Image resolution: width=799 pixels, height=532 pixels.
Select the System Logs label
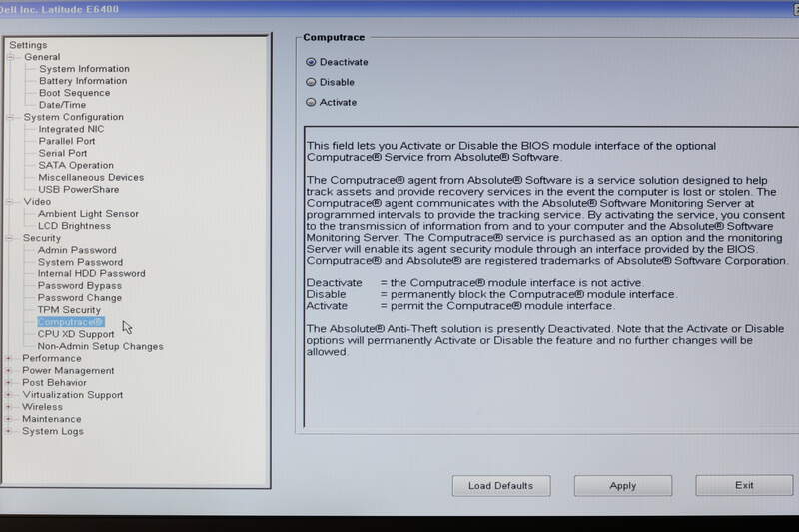[53, 432]
